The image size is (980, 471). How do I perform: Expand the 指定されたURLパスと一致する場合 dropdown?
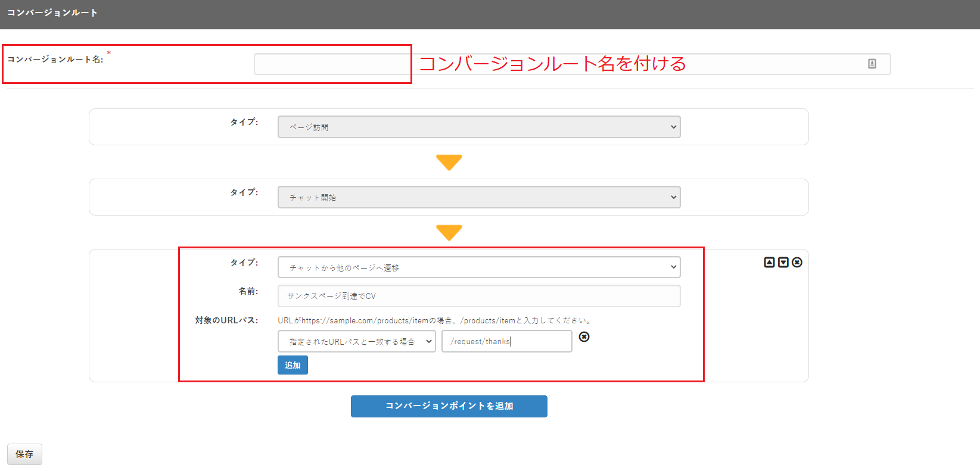pos(357,341)
